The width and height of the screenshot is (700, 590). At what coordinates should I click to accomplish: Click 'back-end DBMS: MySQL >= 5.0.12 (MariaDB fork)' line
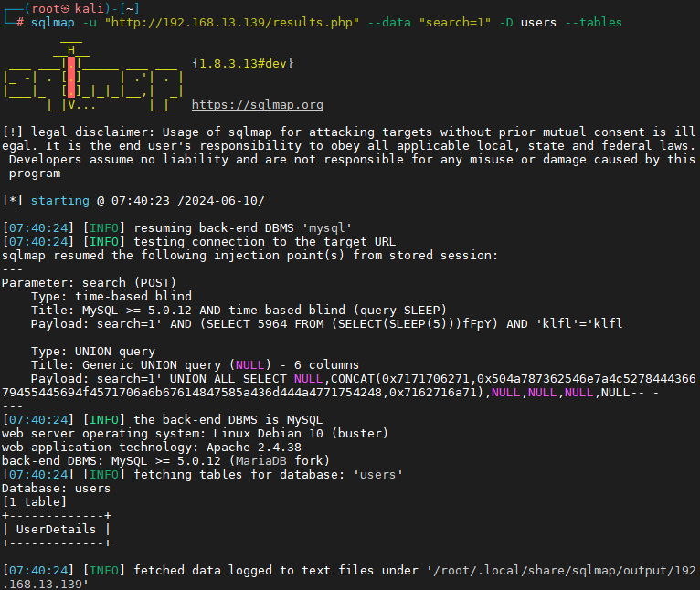point(165,461)
